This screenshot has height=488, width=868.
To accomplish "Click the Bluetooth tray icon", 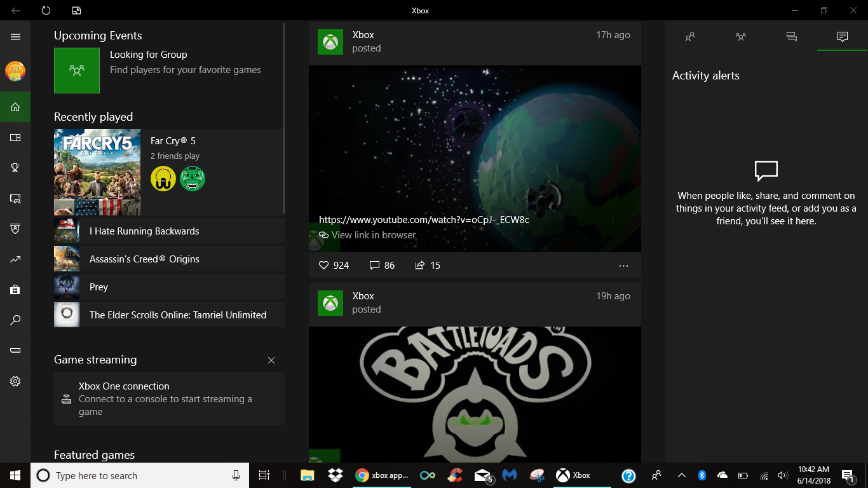I will [x=702, y=475].
